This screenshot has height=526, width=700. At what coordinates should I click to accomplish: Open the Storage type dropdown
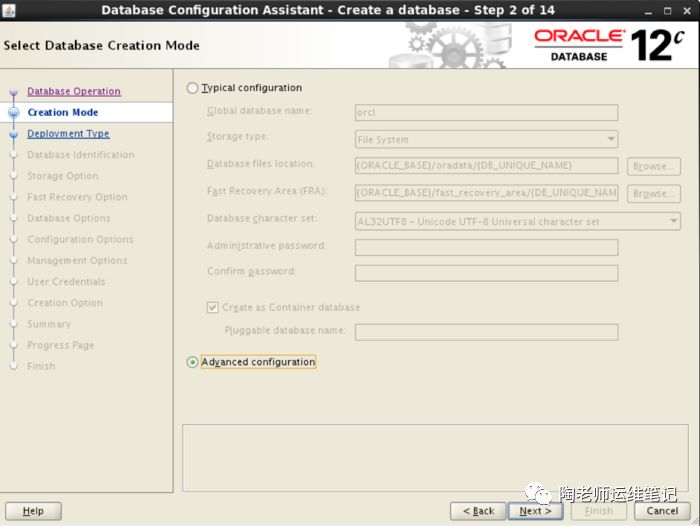point(486,139)
